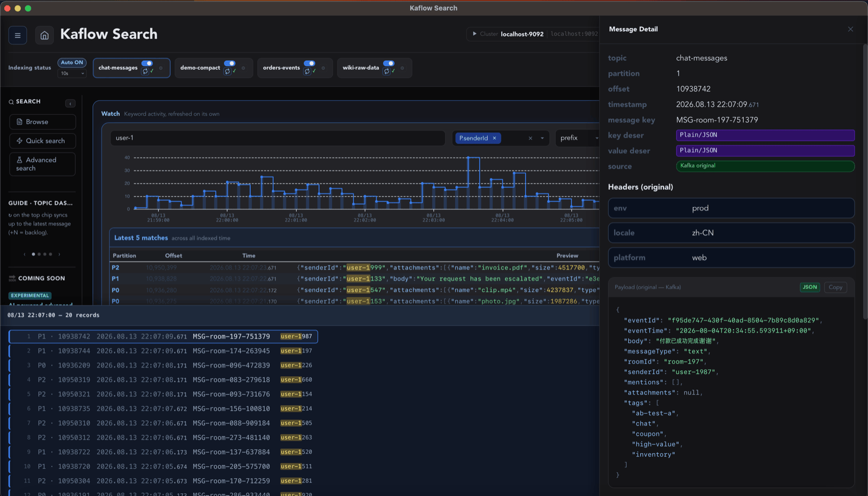
Task: Click the Offset column header
Action: point(174,256)
